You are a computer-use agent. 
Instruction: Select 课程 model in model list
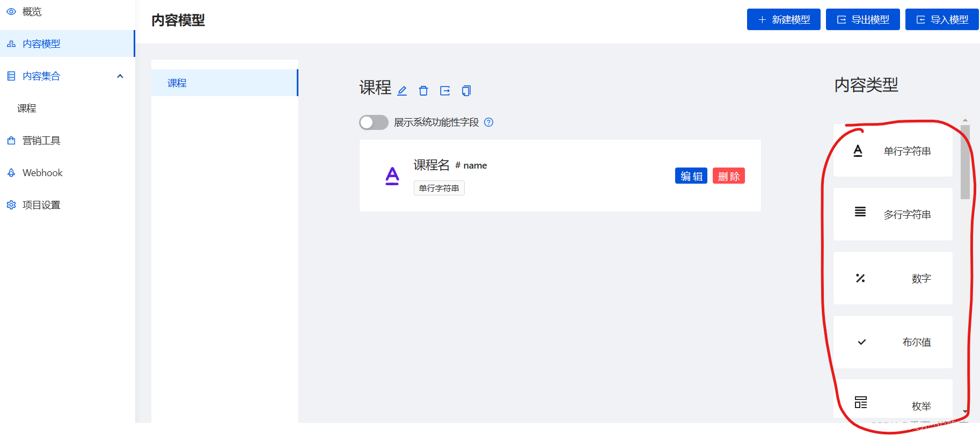click(224, 83)
